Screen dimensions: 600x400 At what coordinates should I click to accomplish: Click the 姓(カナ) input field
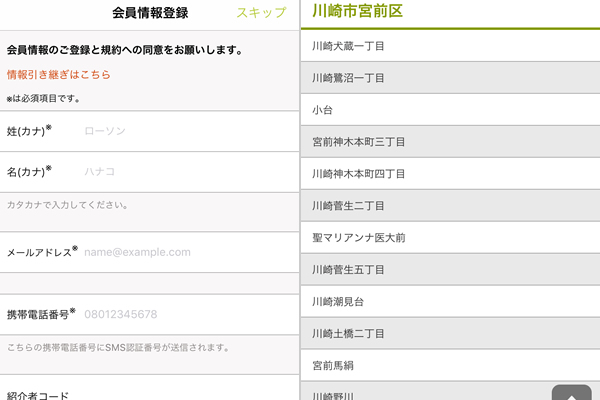185,131
